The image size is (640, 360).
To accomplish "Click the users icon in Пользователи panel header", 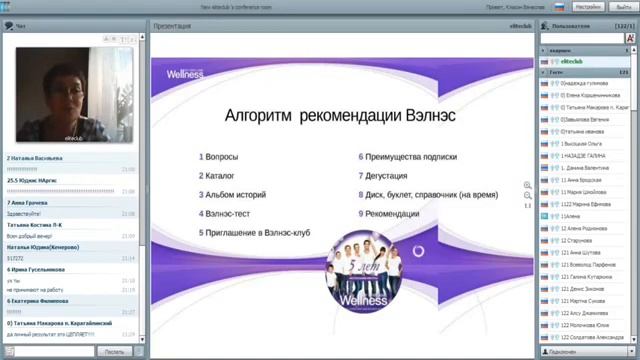I will click(544, 26).
